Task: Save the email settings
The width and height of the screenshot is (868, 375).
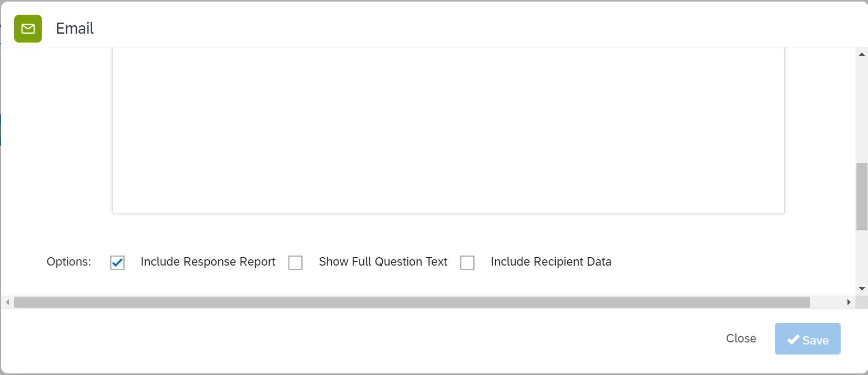Action: 807,339
